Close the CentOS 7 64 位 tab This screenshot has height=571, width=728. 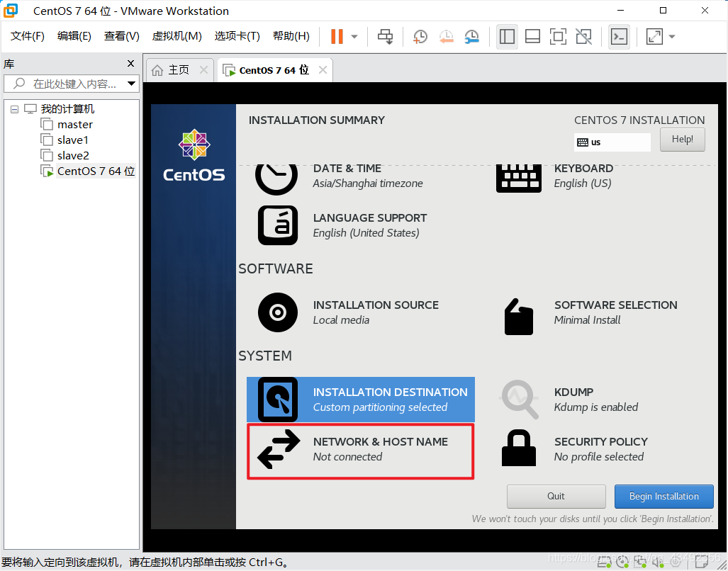(323, 70)
